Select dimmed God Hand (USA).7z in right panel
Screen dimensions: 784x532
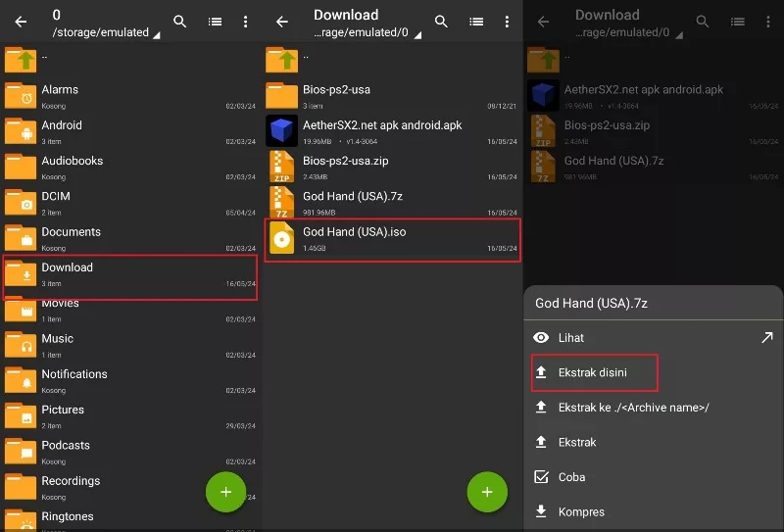pos(654,167)
